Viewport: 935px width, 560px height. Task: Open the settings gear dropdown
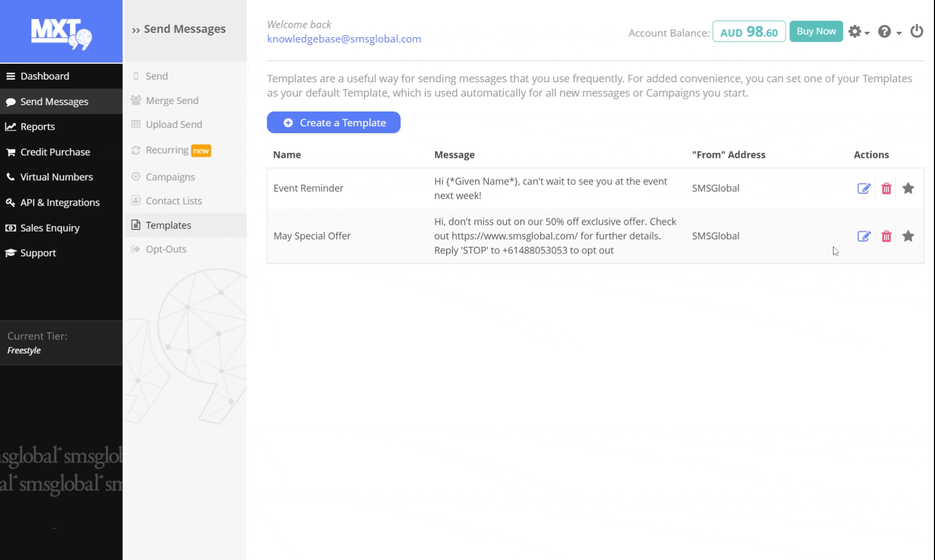pyautogui.click(x=857, y=32)
